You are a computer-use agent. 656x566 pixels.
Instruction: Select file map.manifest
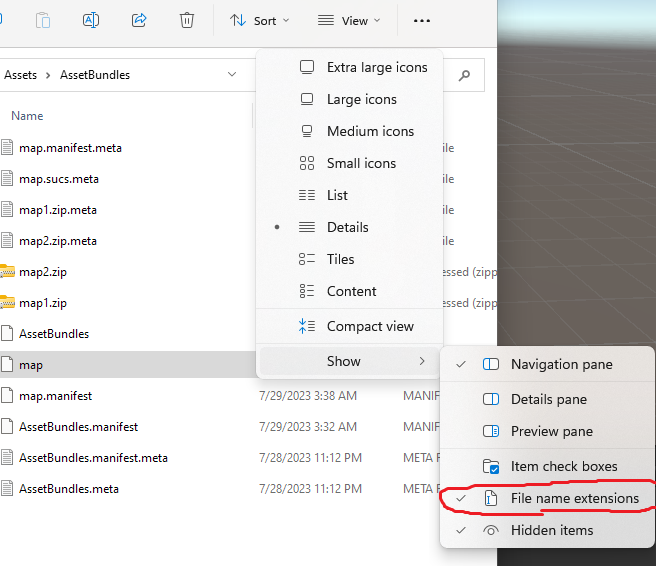(x=55, y=396)
